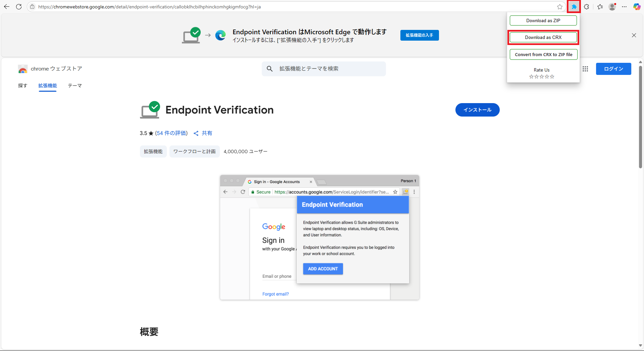View site info lock icon
Image resolution: width=644 pixels, height=351 pixels.
[x=32, y=7]
